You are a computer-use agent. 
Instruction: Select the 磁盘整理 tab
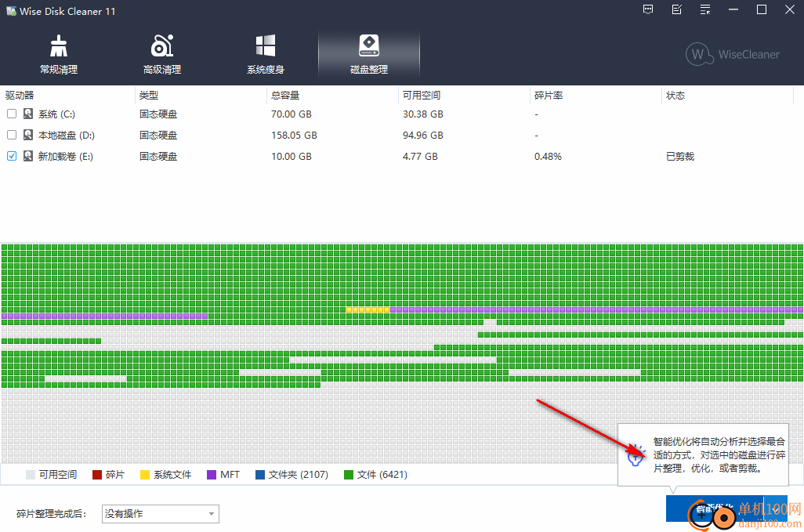click(x=368, y=55)
